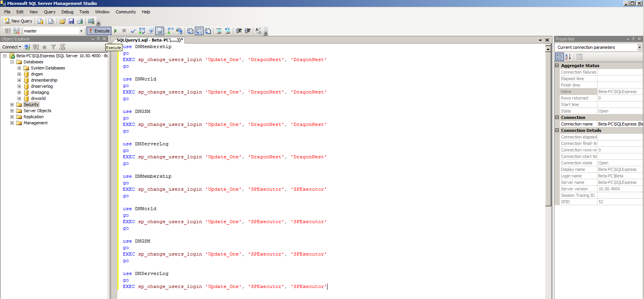Display the estimated execution plan
Image resolution: width=644 pixels, height=299 pixels.
tap(142, 31)
